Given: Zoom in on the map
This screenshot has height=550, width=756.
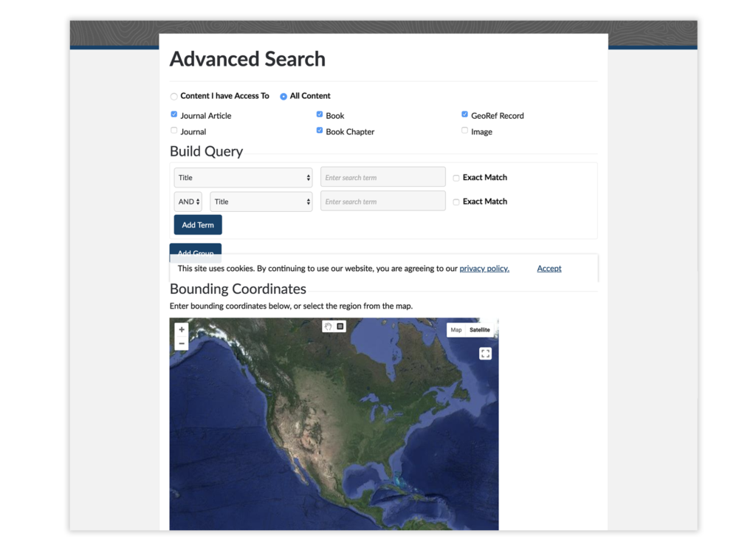Looking at the screenshot, I should pyautogui.click(x=182, y=329).
